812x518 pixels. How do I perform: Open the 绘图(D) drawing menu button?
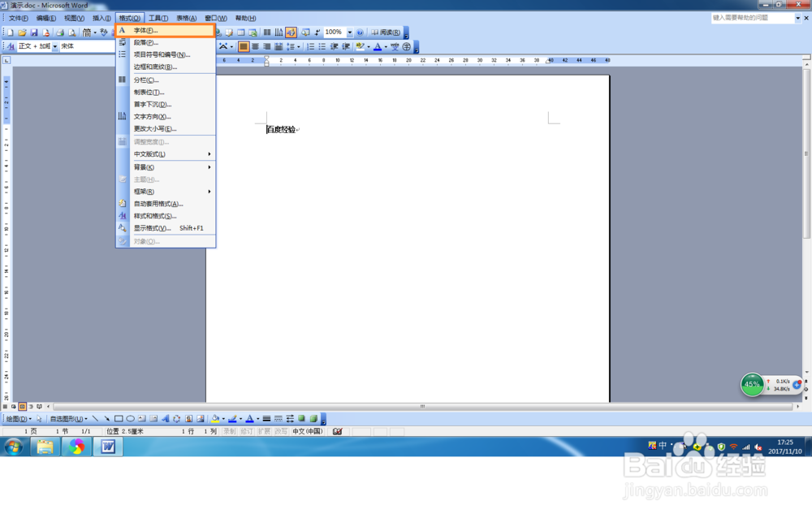point(19,419)
